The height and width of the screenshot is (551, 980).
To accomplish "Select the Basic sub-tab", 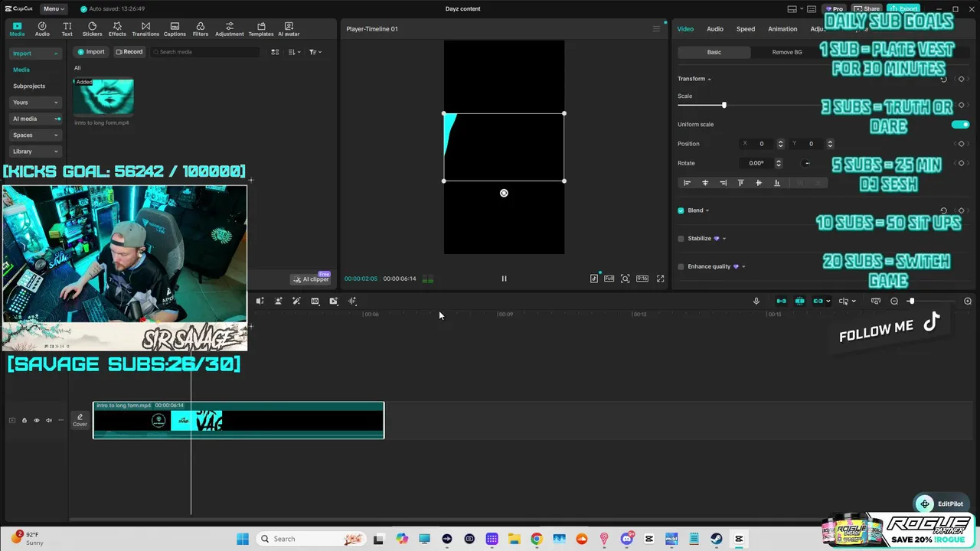I will [x=714, y=52].
